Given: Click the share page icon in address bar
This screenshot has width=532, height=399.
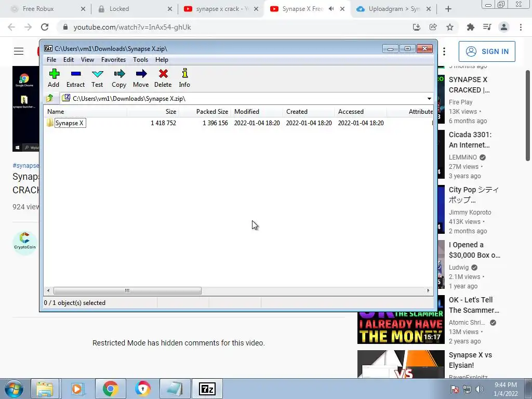Looking at the screenshot, I should (x=433, y=27).
